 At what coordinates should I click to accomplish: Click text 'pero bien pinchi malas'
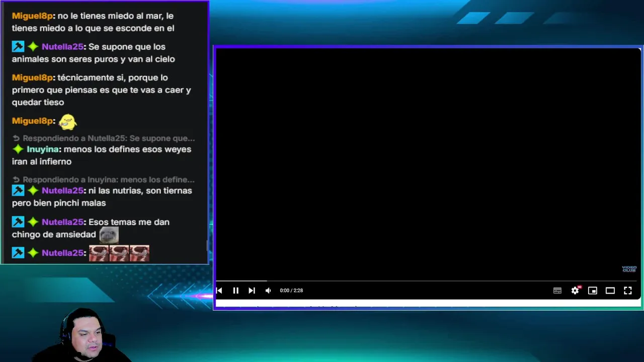tap(59, 203)
